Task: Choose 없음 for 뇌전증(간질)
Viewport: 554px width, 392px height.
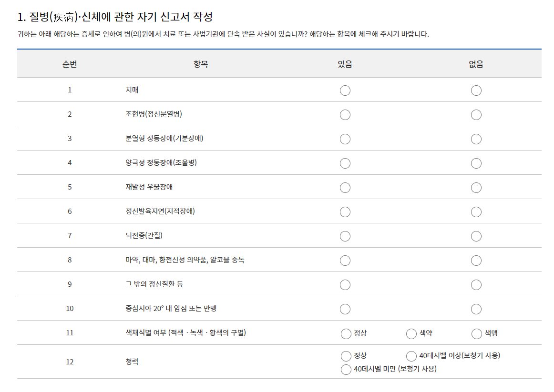Action: pos(476,236)
